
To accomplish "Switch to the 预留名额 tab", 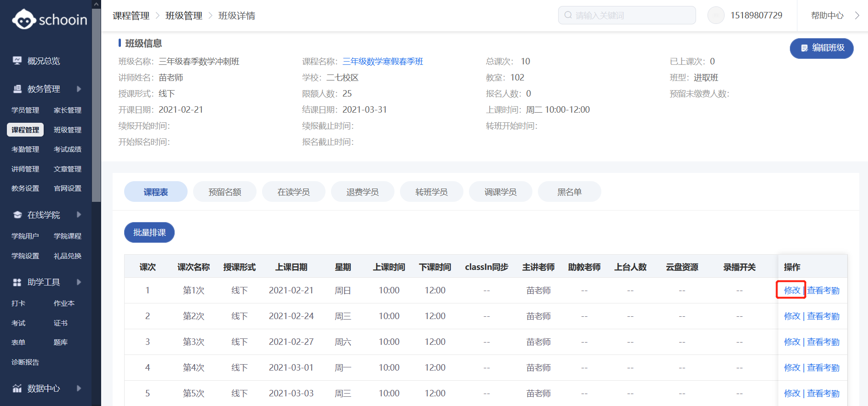I will coord(225,192).
